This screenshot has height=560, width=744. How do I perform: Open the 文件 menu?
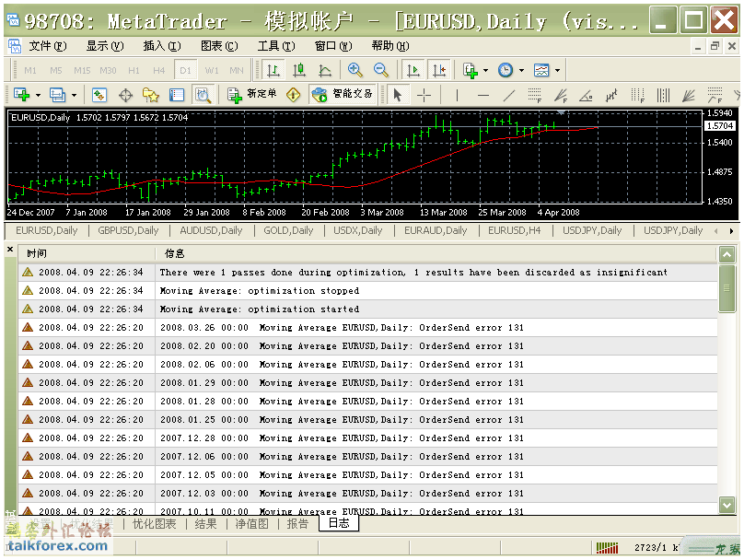pyautogui.click(x=48, y=46)
